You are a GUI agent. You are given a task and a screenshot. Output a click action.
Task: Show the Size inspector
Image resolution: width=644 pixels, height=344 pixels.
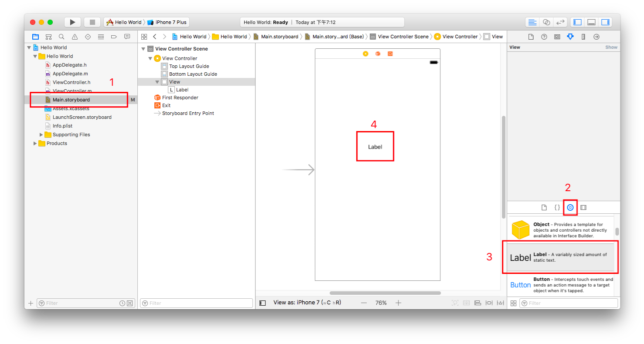(583, 37)
